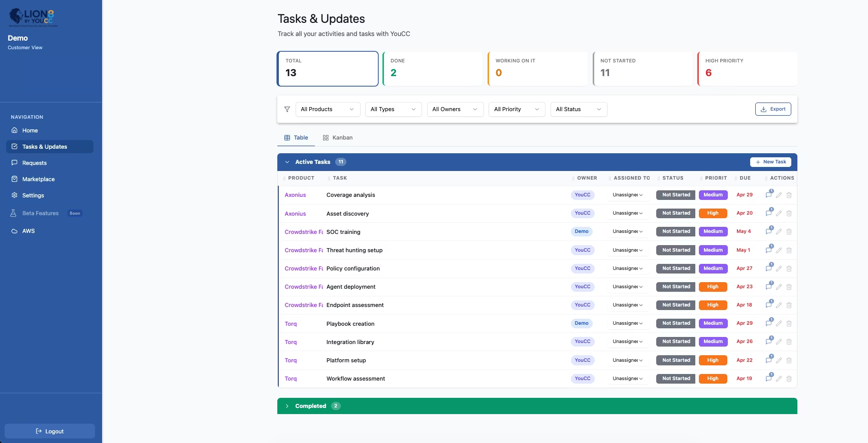
Task: Create a New Task
Action: [x=770, y=162]
